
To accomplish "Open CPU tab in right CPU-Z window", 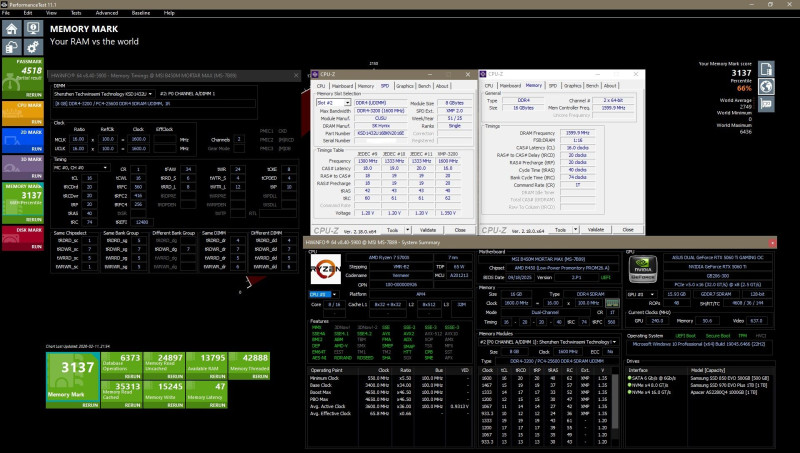I will point(489,86).
